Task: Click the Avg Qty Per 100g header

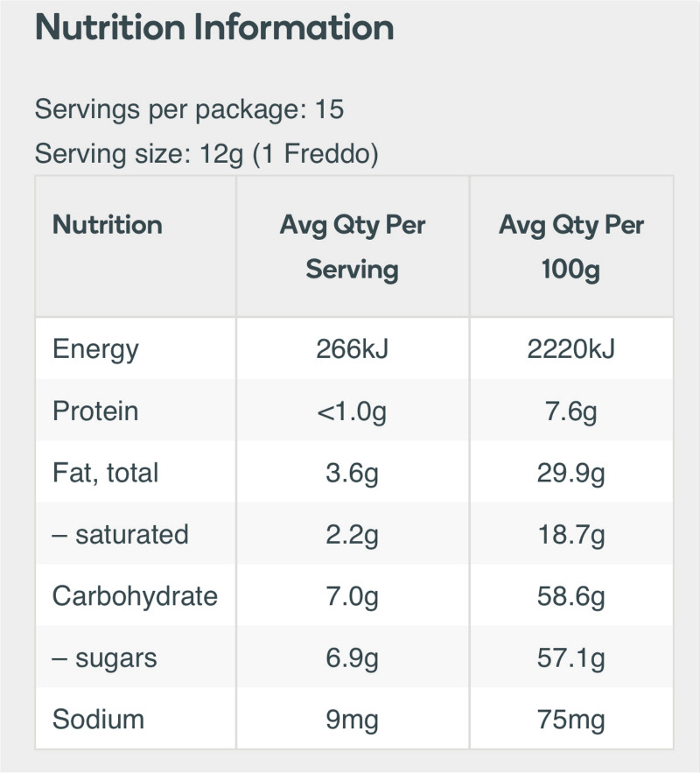Action: [x=570, y=248]
